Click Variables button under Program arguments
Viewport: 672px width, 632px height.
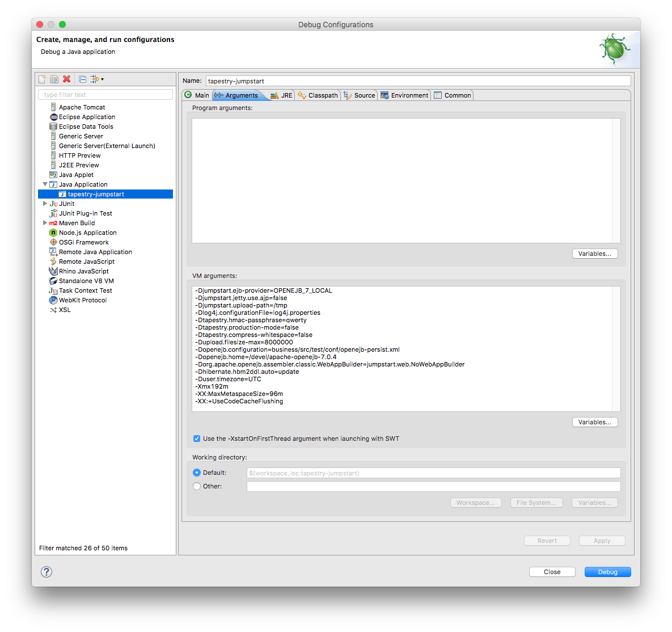tap(595, 254)
